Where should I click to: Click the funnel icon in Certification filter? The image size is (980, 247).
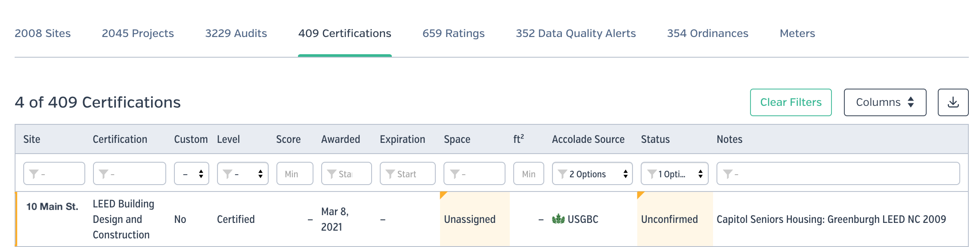[103, 174]
